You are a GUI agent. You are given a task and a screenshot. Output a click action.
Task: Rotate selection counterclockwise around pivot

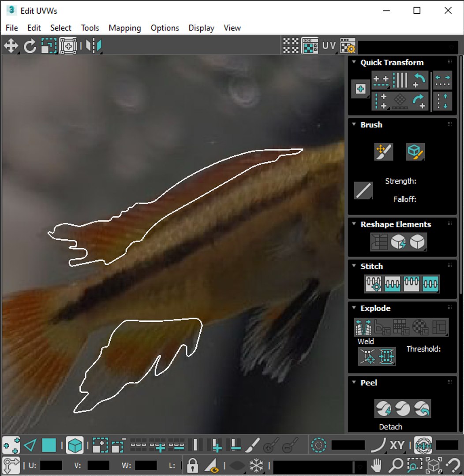[419, 81]
